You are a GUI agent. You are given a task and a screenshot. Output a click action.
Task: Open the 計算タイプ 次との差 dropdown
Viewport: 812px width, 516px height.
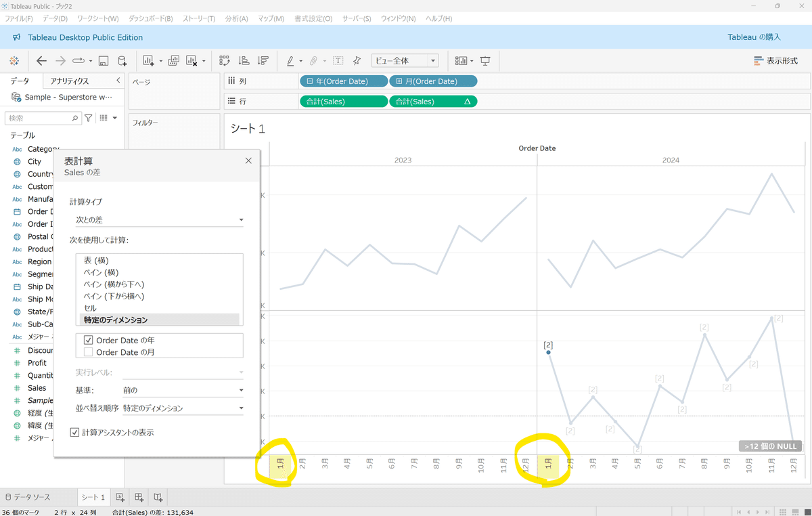(159, 219)
